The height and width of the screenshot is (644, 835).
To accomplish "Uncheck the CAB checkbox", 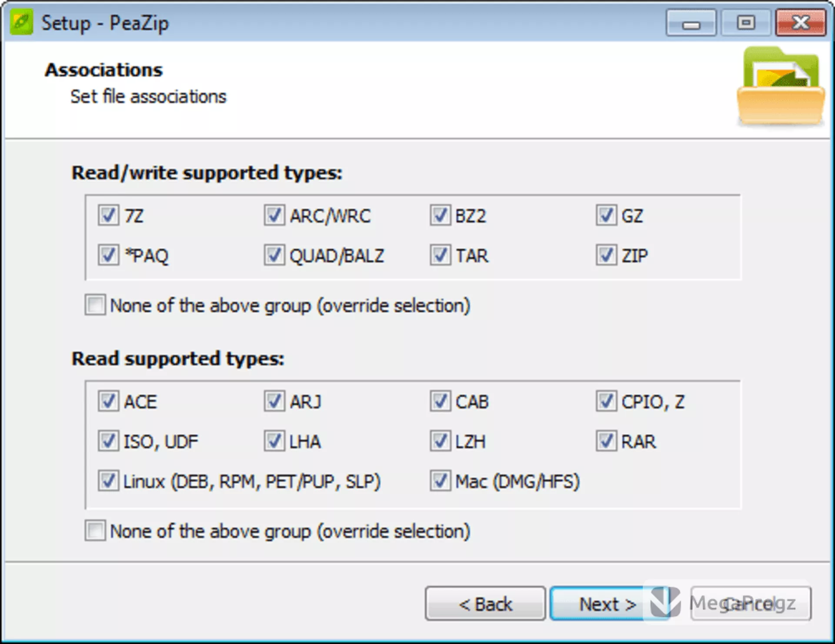I will click(440, 401).
